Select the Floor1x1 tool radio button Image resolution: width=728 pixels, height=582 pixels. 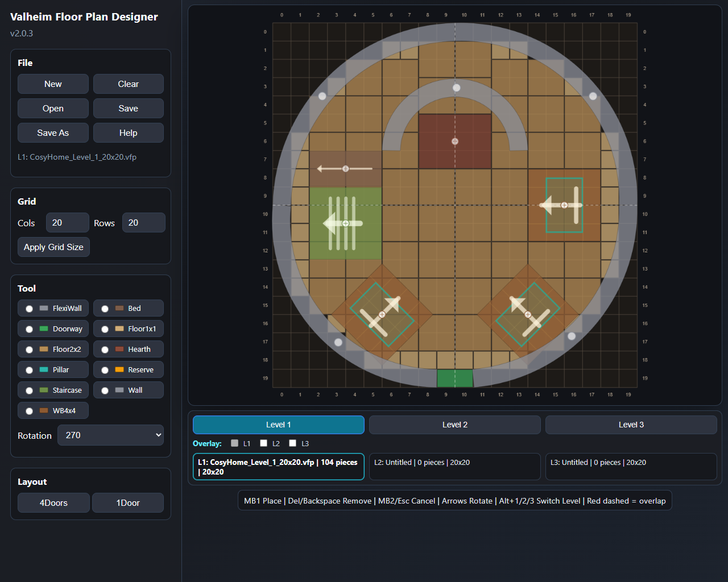(x=105, y=329)
